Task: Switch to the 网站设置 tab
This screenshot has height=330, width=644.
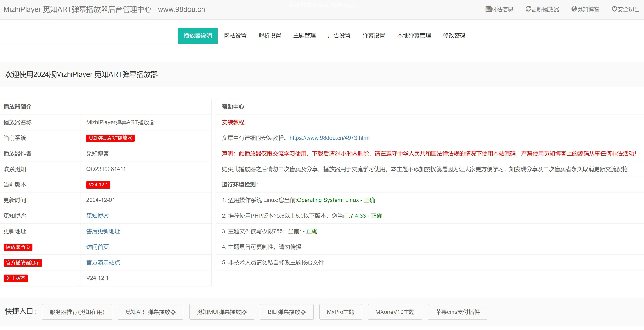Action: click(x=235, y=36)
